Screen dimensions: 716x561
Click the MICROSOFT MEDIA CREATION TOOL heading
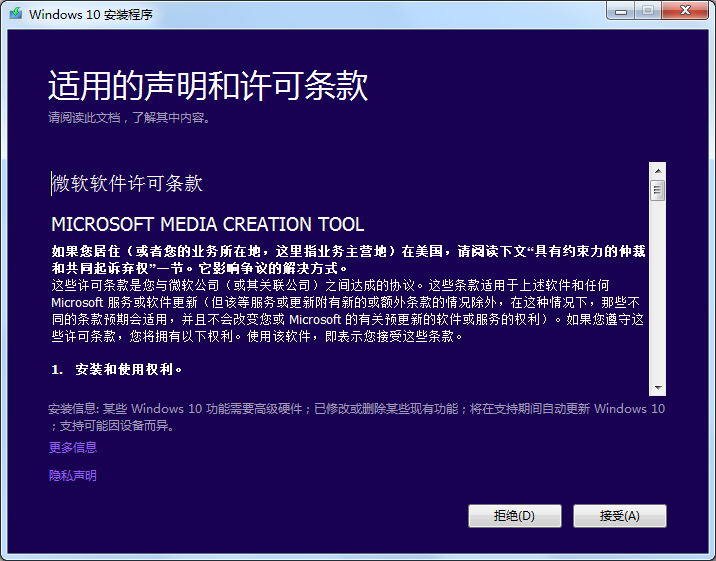point(208,224)
